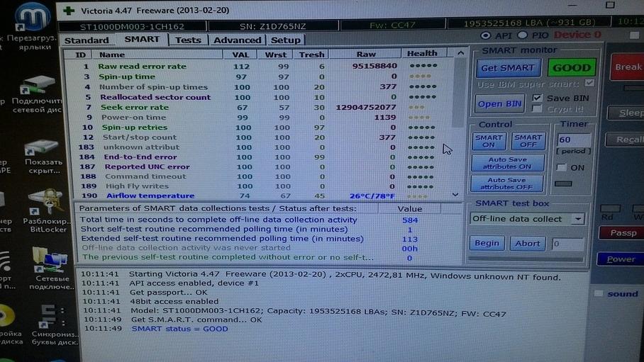Open the Off-line data collect dropdown

578,219
